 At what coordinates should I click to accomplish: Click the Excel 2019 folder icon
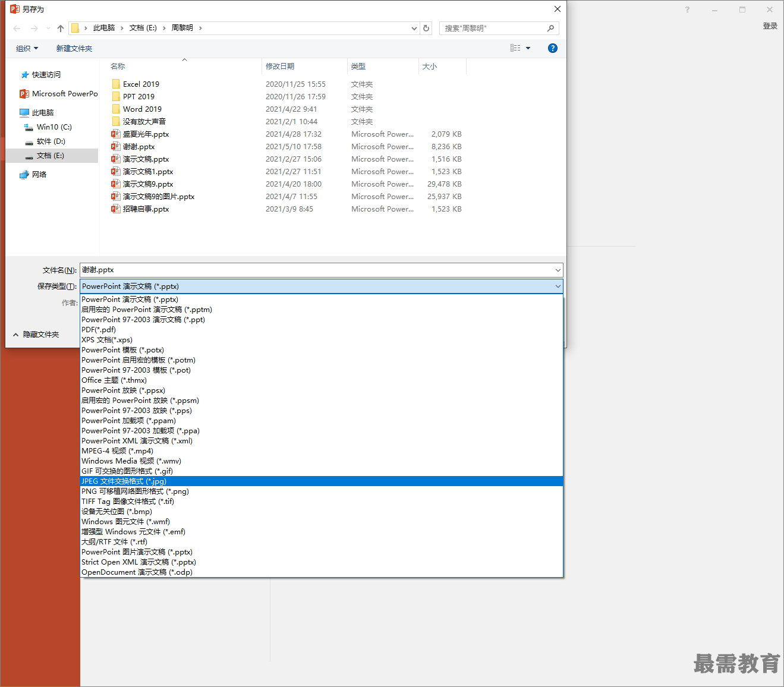116,84
